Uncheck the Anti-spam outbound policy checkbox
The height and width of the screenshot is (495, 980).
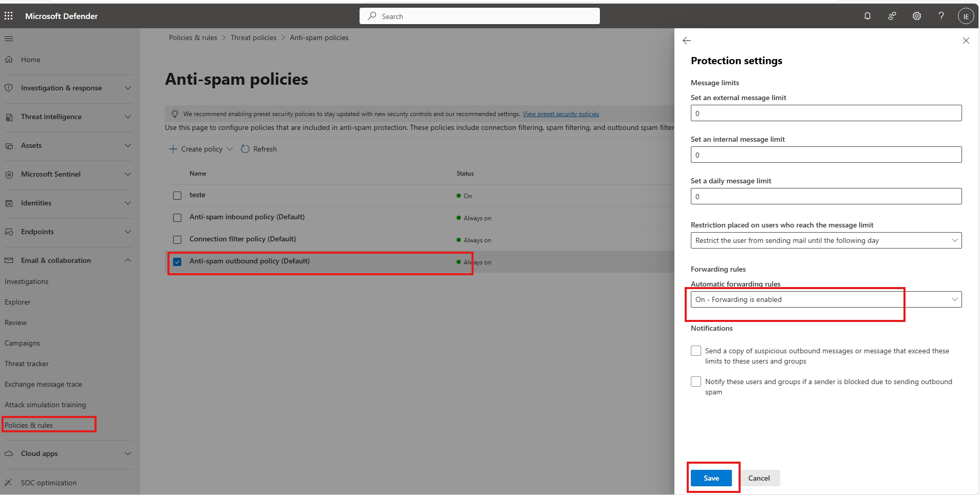pyautogui.click(x=177, y=262)
